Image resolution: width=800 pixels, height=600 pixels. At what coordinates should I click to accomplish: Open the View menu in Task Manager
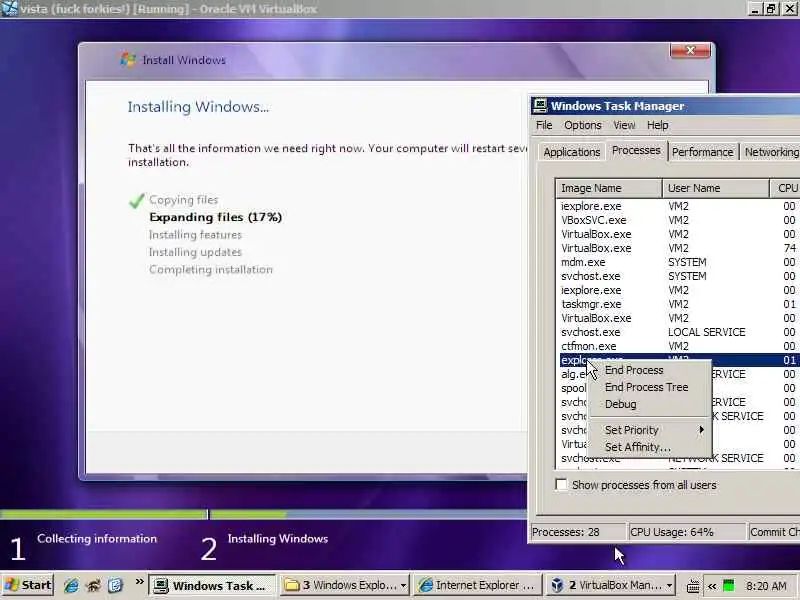[624, 125]
